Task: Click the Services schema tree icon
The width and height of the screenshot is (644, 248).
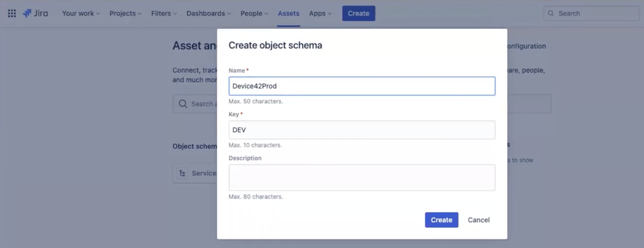Action: point(182,173)
